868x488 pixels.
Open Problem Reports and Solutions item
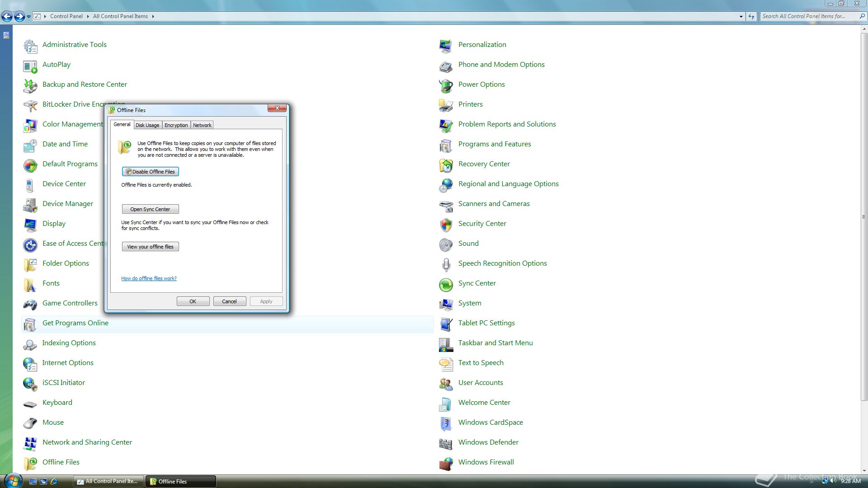(x=507, y=124)
